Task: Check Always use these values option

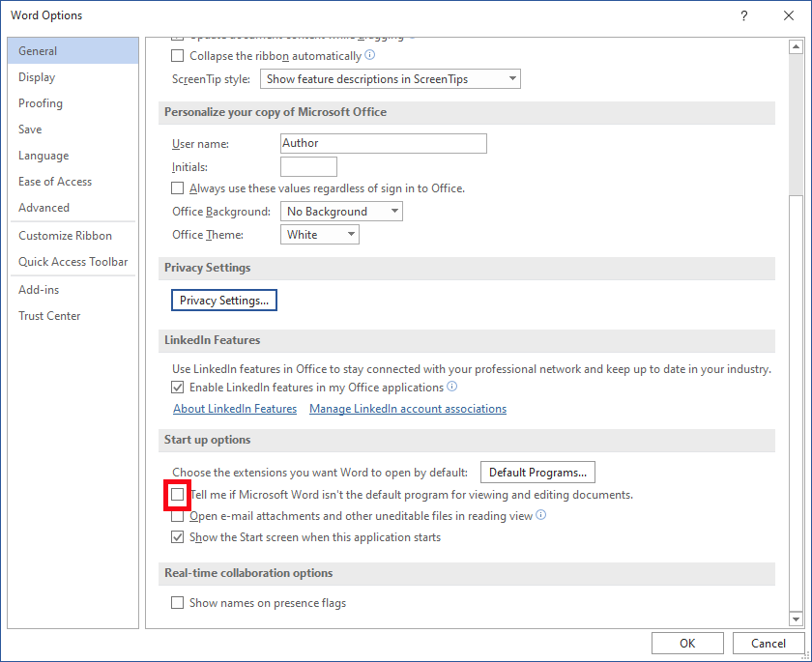Action: 177,188
